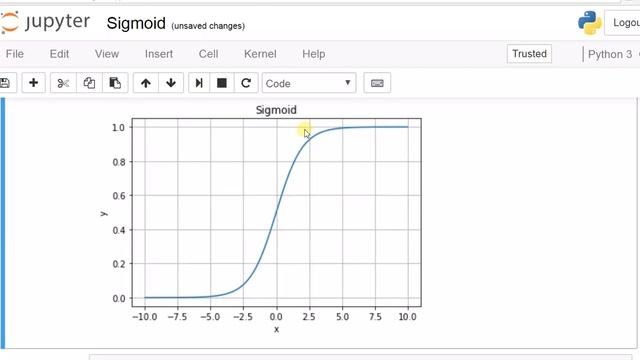Select the cell via its blue left border
Image resolution: width=640 pixels, height=360 pixels.
coord(2,223)
